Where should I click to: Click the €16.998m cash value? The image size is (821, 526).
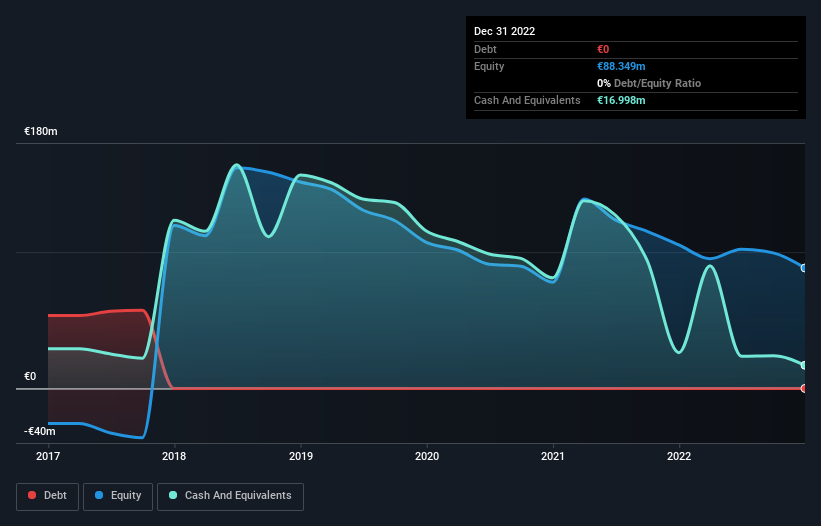621,100
